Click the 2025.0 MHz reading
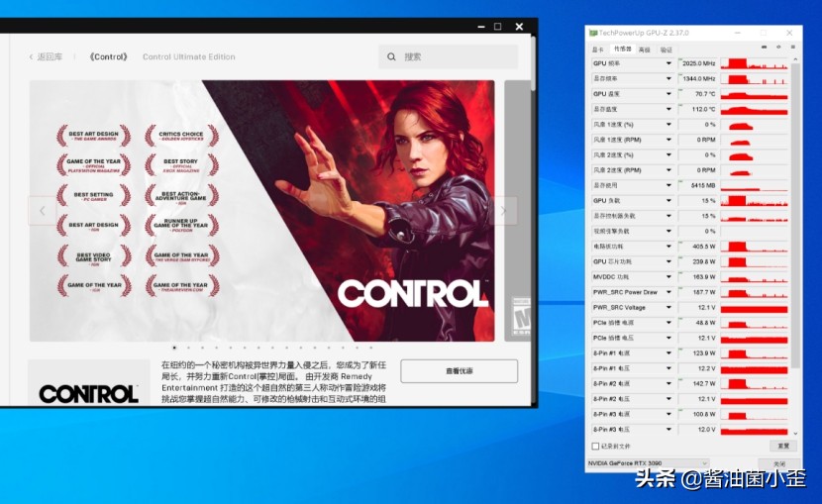The height and width of the screenshot is (504, 822). click(697, 63)
